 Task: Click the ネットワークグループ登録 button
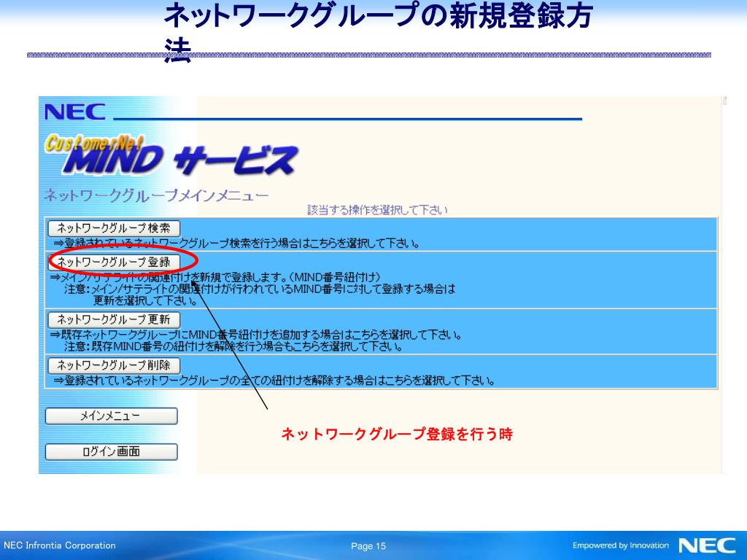coord(114,262)
